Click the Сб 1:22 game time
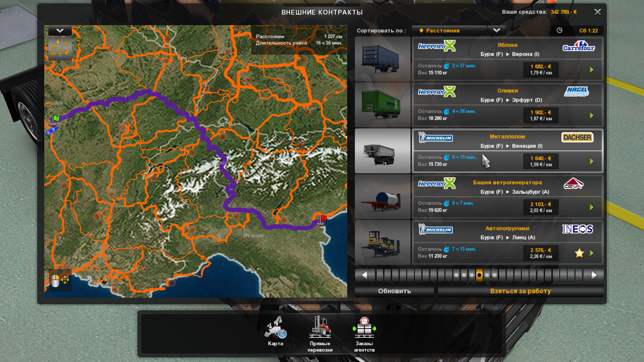The image size is (644, 362). pyautogui.click(x=588, y=31)
